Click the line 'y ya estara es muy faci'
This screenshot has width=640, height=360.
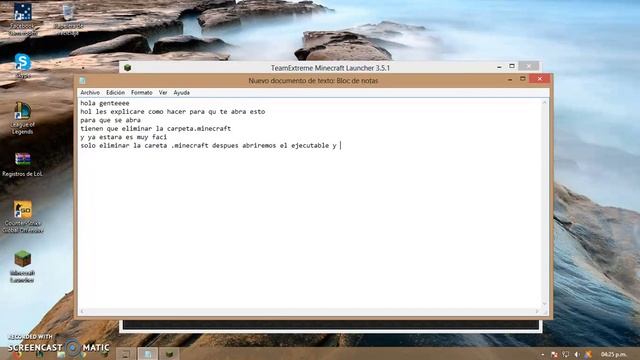(x=124, y=137)
